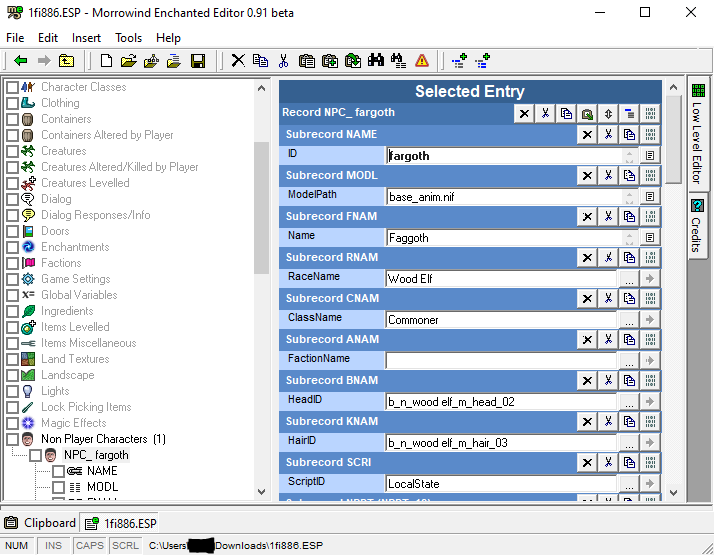
Task: Cut Subrecord MODL with its scissors icon
Action: [x=608, y=176]
